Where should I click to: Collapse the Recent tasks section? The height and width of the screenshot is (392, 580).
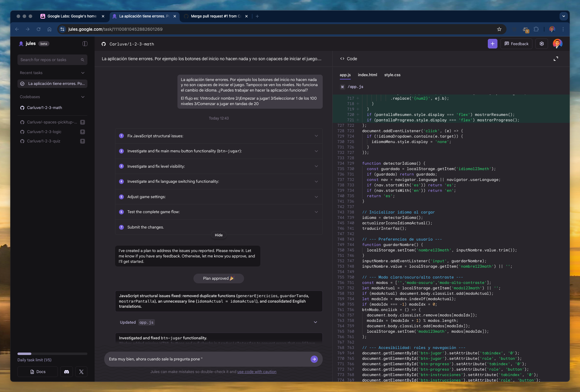pyautogui.click(x=83, y=73)
